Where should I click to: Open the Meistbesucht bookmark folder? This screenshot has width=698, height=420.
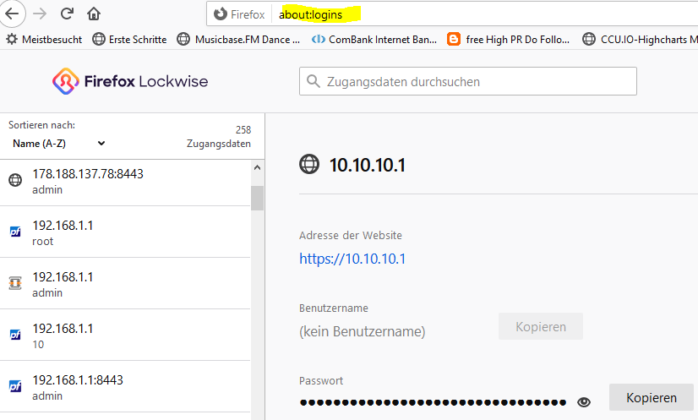click(44, 40)
